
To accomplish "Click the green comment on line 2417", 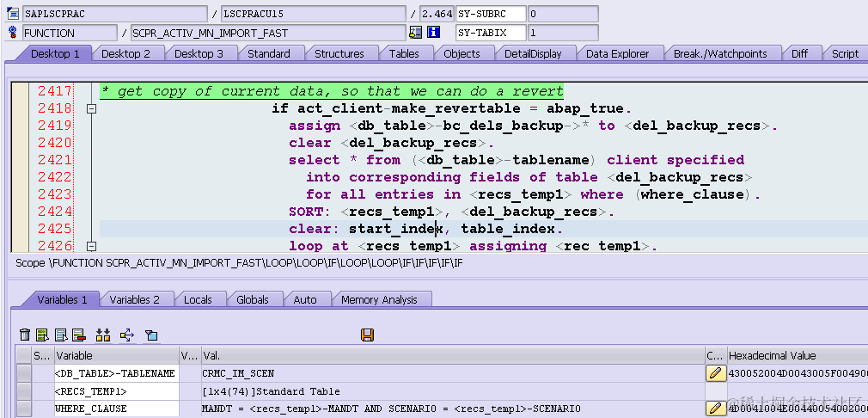I will pyautogui.click(x=331, y=91).
